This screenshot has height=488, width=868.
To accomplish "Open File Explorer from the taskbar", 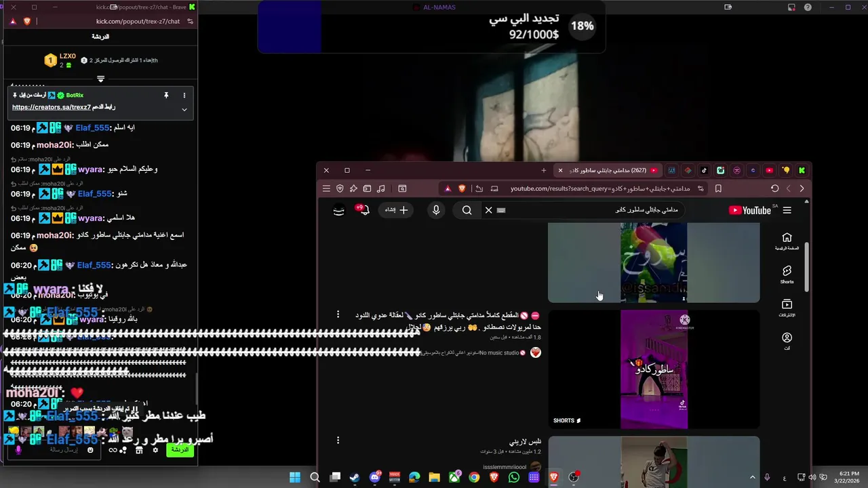I will (434, 477).
